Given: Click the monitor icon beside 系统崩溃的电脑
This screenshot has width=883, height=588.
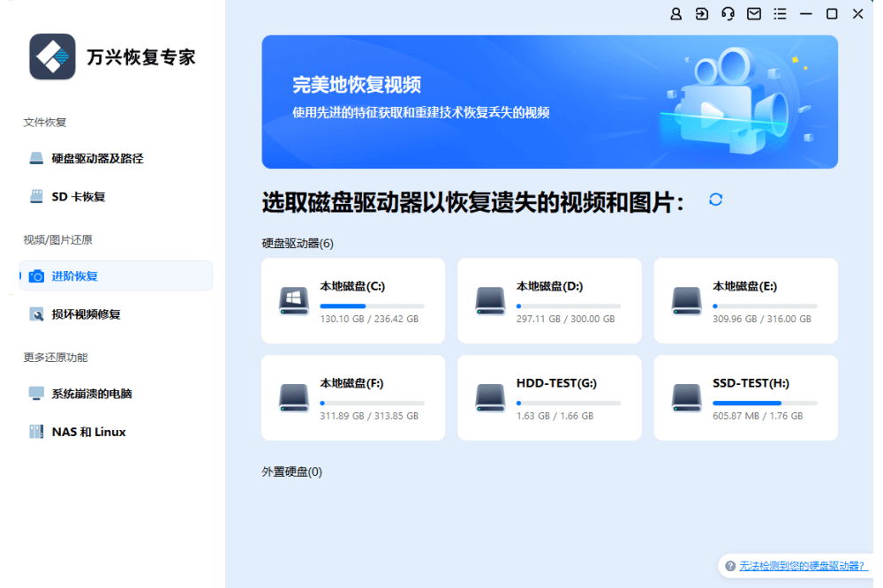Looking at the screenshot, I should point(36,393).
